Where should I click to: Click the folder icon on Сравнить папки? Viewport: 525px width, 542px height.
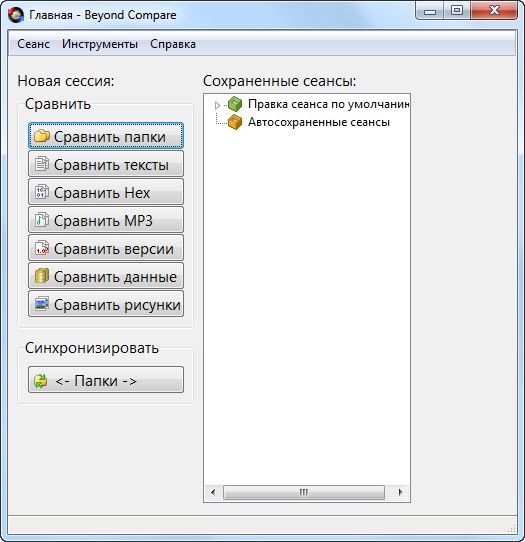(42, 136)
